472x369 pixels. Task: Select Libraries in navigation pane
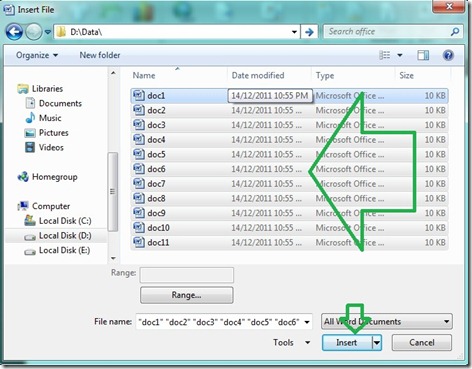tap(47, 89)
